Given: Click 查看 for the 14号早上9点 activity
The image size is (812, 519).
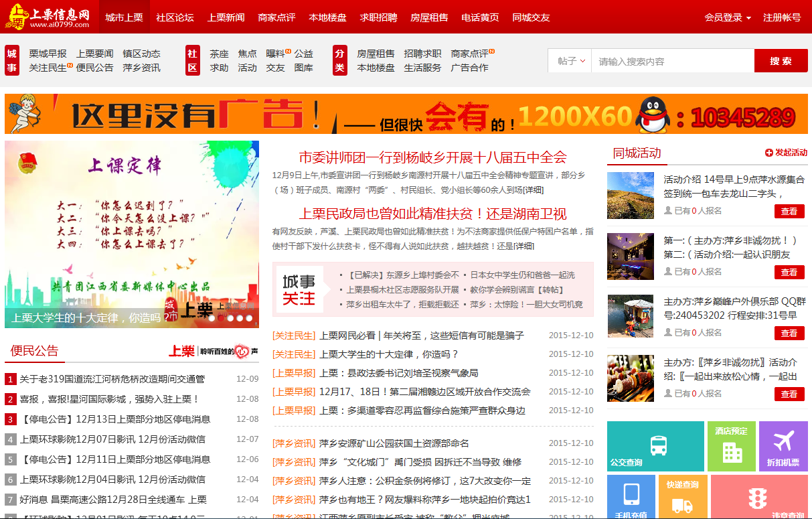Looking at the screenshot, I should 789,212.
